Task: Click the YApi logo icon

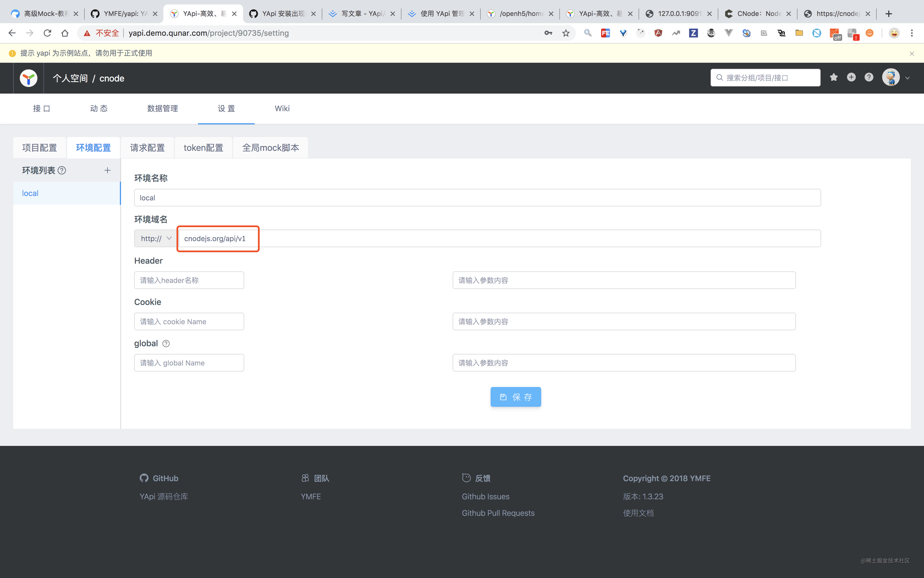Action: (x=29, y=78)
